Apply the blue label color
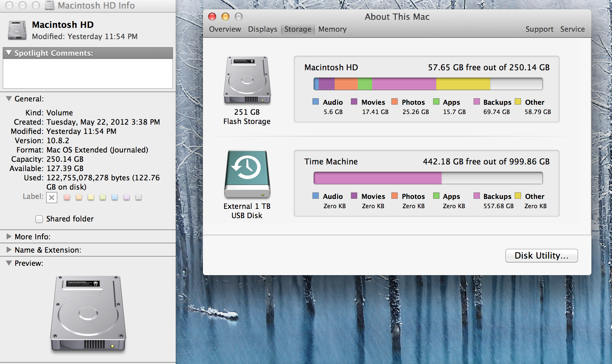This screenshot has height=364, width=612. [x=115, y=197]
